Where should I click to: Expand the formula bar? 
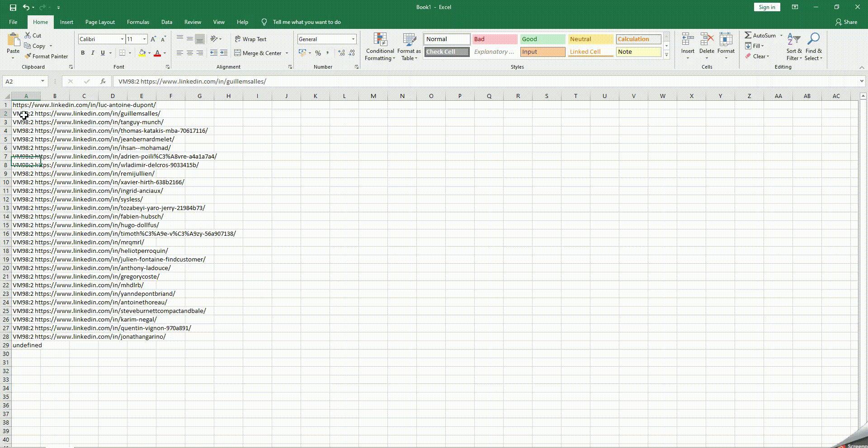point(862,81)
